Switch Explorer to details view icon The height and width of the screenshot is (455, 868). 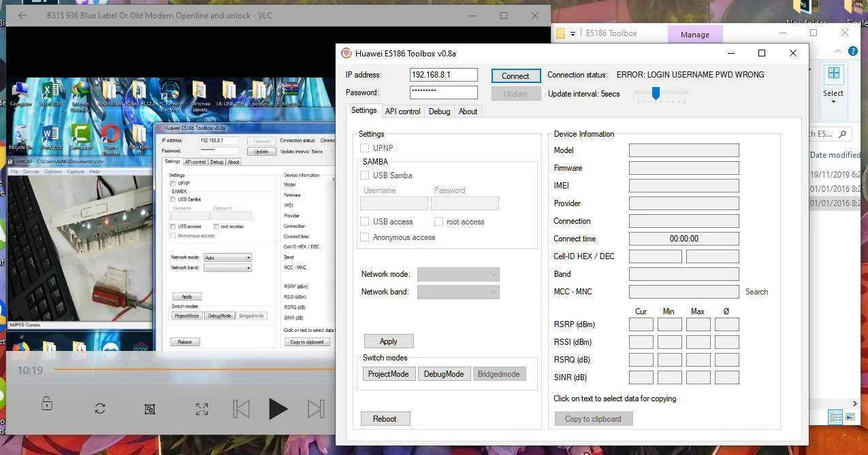(x=835, y=417)
